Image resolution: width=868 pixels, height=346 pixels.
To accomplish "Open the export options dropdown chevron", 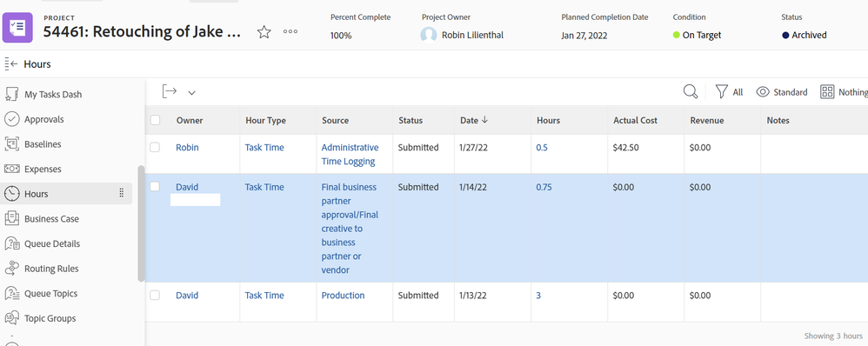I will point(191,92).
